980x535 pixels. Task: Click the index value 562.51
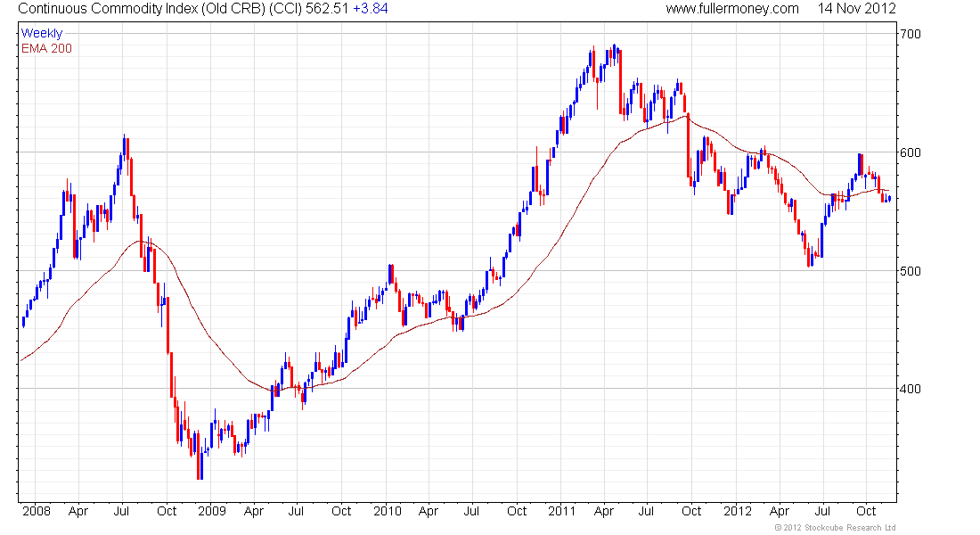(x=327, y=9)
